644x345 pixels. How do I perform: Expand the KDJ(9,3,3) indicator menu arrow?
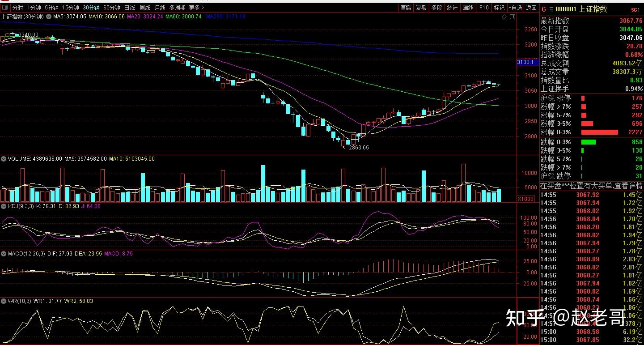(4, 206)
